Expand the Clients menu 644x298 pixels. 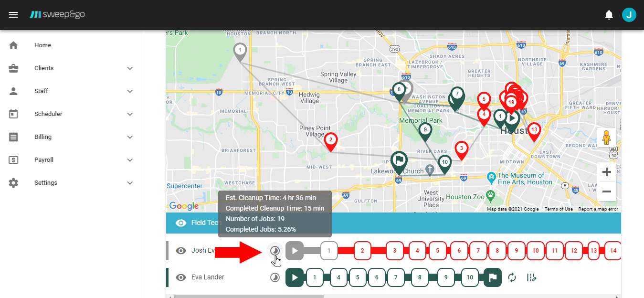pyautogui.click(x=72, y=68)
